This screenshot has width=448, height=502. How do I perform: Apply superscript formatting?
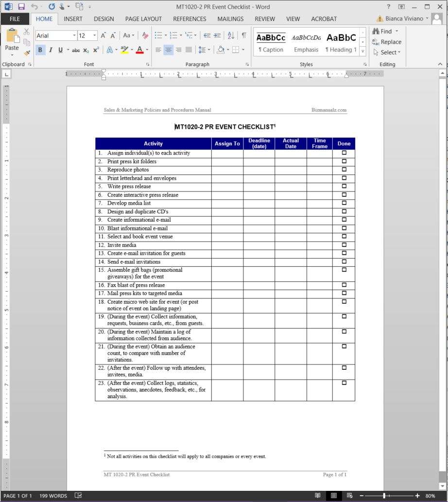(96, 50)
